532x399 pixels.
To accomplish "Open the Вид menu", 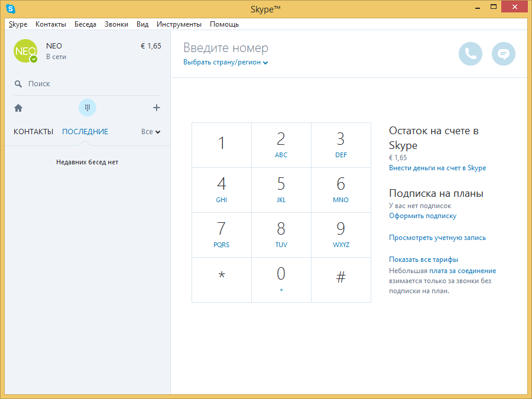I will click(142, 24).
